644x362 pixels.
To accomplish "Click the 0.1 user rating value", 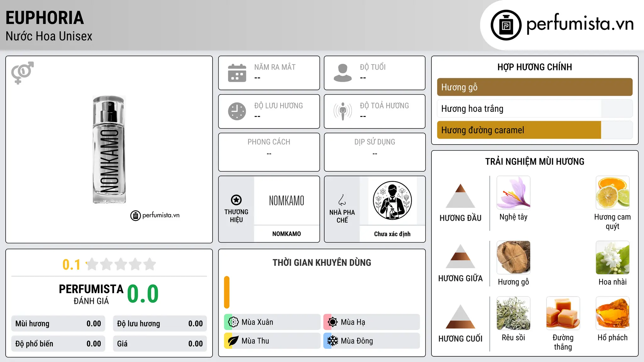I will tap(71, 265).
